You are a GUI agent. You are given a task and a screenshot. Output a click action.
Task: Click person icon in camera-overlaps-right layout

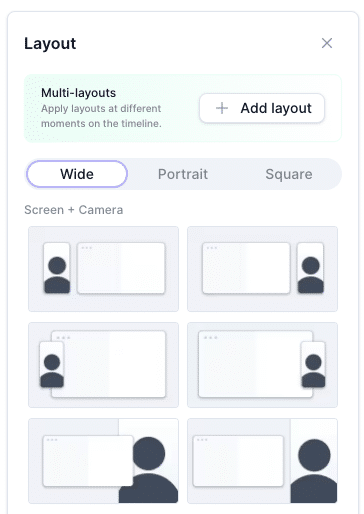(313, 371)
